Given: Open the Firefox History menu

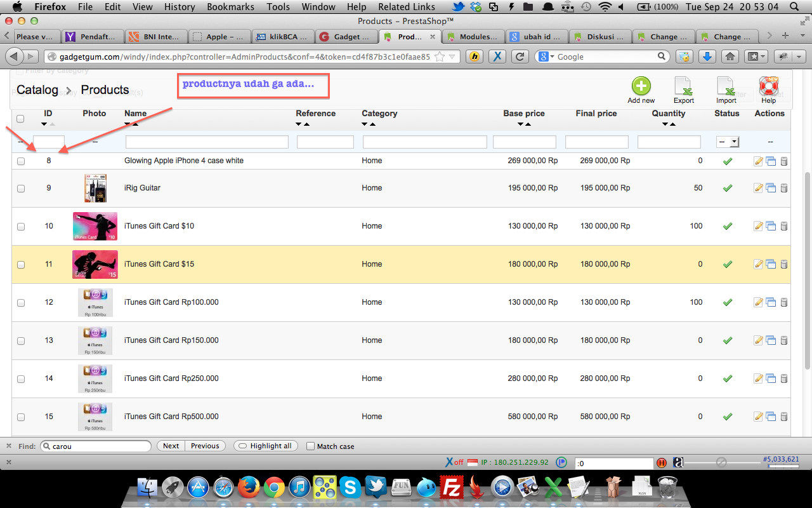Looking at the screenshot, I should [x=180, y=7].
